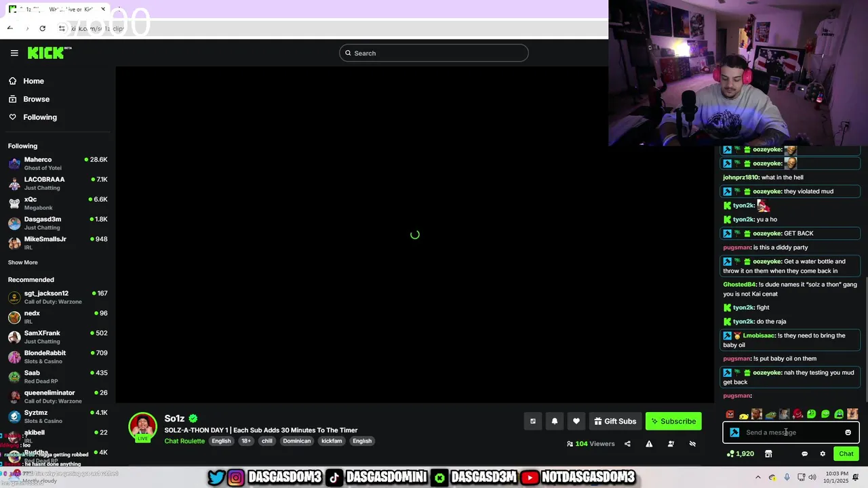Click the clip/leaderboard icon button left of bell
This screenshot has height=488, width=868.
533,421
